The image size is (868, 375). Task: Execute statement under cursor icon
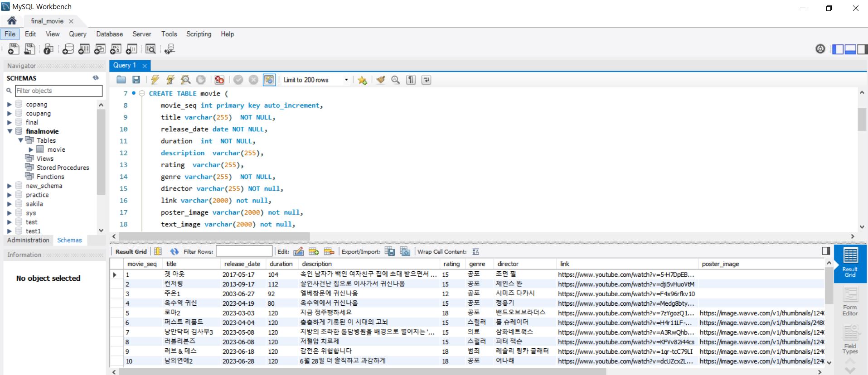(x=170, y=80)
